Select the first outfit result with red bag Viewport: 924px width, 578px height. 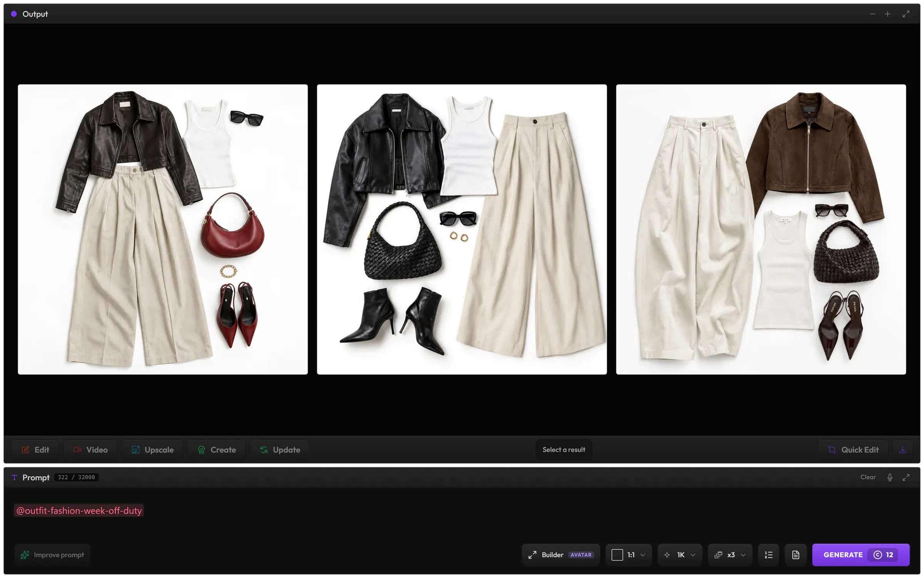[163, 229]
